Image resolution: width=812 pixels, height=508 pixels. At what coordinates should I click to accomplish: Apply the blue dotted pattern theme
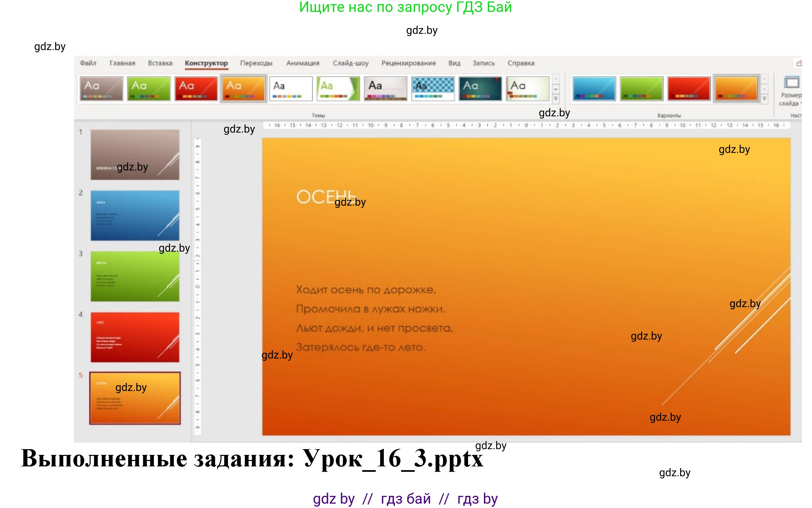click(x=433, y=89)
